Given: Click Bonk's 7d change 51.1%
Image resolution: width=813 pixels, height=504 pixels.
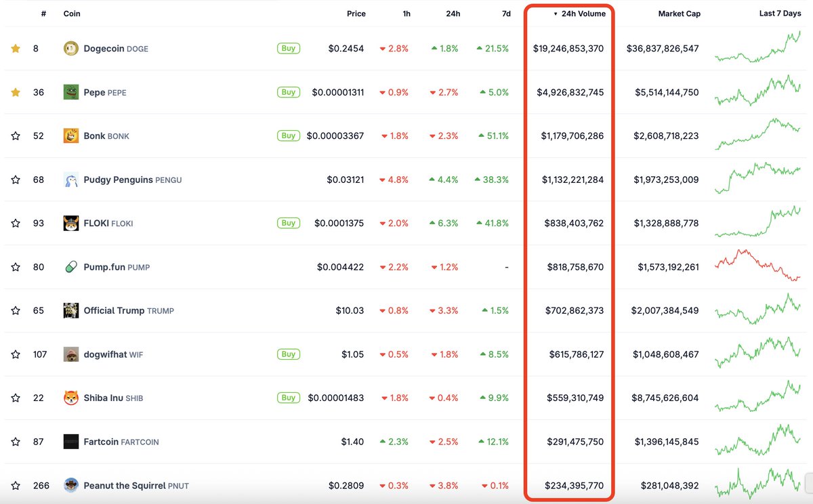Looking at the screenshot, I should click(x=493, y=136).
